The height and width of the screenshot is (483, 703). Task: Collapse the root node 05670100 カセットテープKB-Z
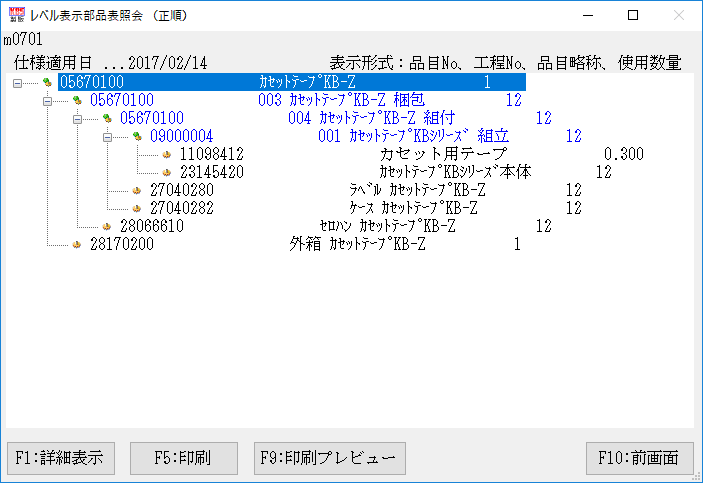click(x=17, y=83)
